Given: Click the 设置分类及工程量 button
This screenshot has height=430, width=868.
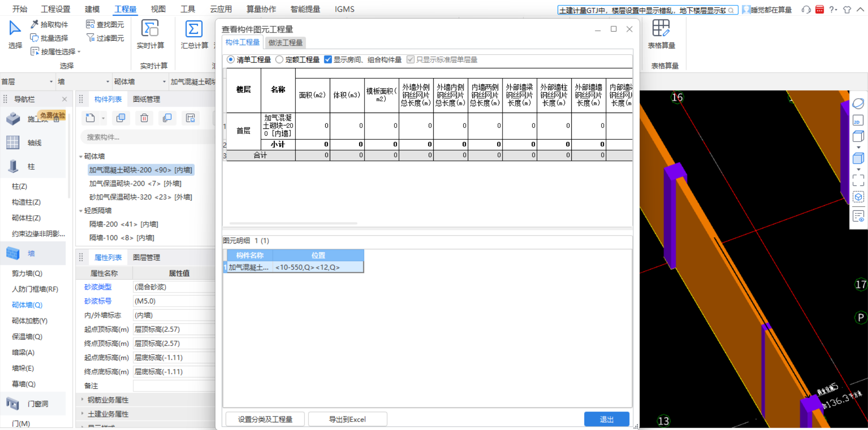Looking at the screenshot, I should 265,419.
